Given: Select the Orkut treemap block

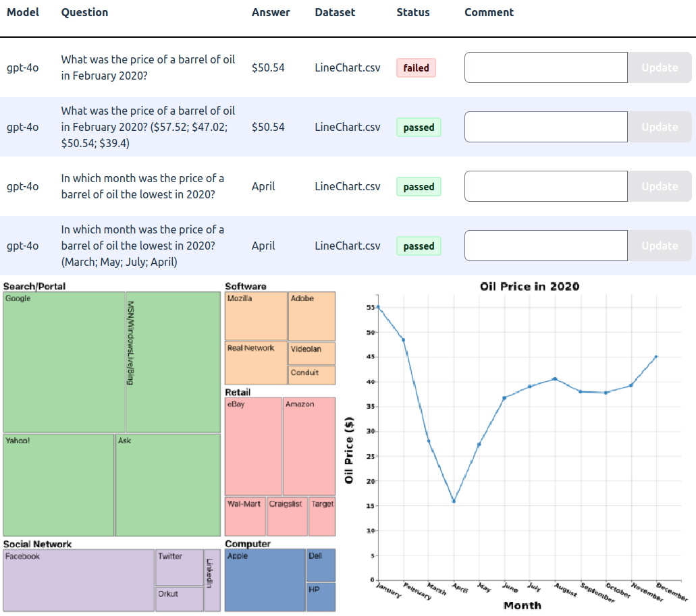Looking at the screenshot, I should pyautogui.click(x=180, y=599).
